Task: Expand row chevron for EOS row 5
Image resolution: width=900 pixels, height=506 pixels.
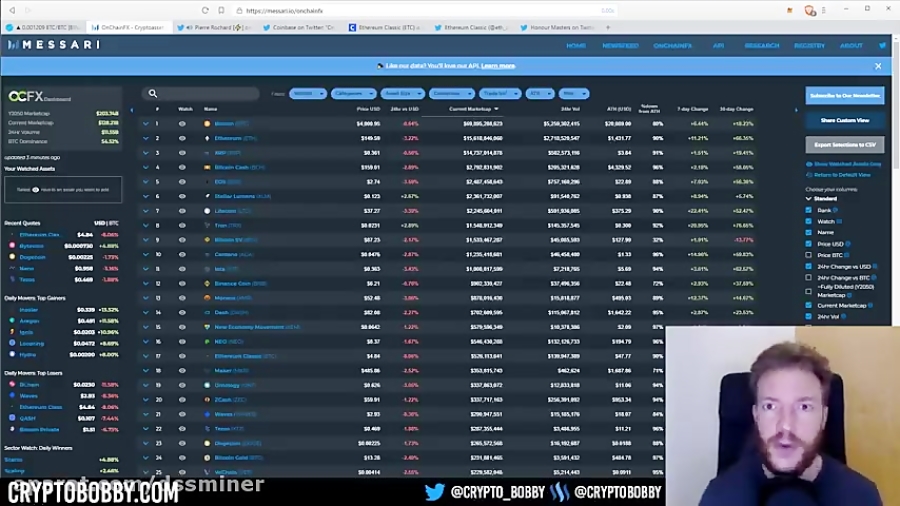Action: point(146,182)
